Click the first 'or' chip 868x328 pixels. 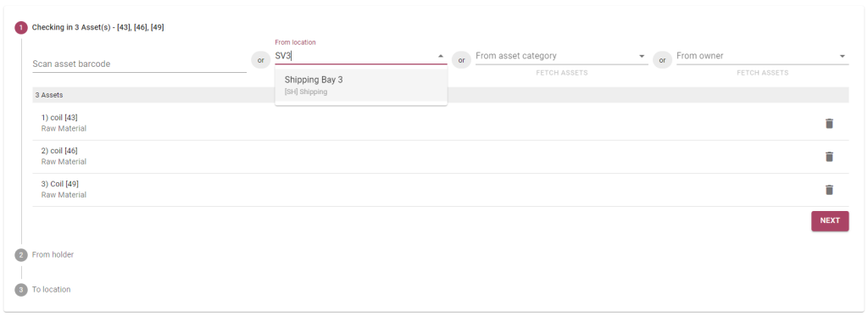click(261, 60)
